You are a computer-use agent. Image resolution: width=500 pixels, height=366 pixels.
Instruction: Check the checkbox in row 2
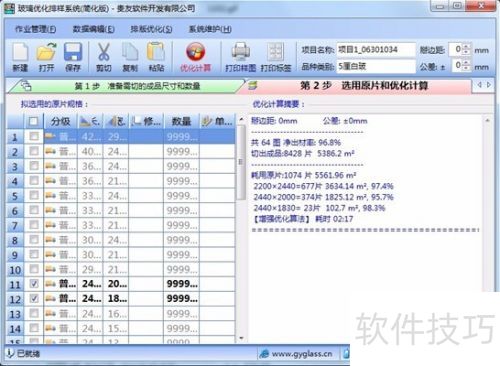tap(34, 151)
